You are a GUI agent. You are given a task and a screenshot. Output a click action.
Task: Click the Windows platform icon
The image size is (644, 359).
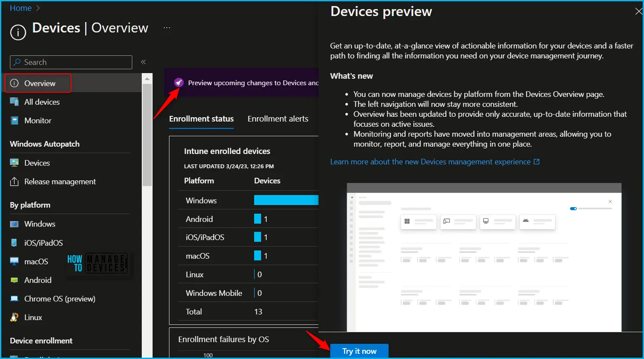coord(14,224)
